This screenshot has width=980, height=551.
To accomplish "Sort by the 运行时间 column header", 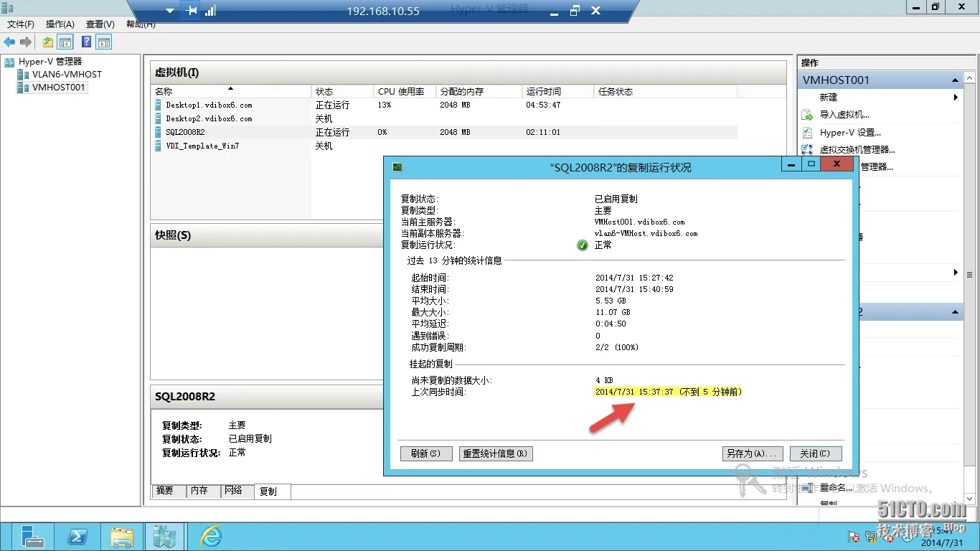I will coord(558,92).
